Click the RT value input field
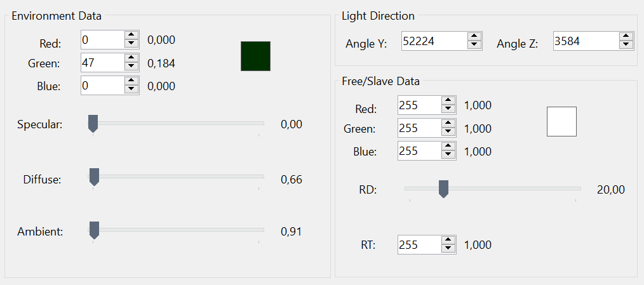This screenshot has height=285, width=644. pos(419,244)
